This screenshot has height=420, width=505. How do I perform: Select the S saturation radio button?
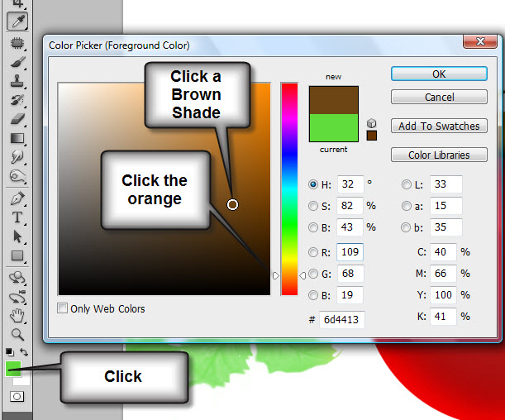tap(312, 206)
